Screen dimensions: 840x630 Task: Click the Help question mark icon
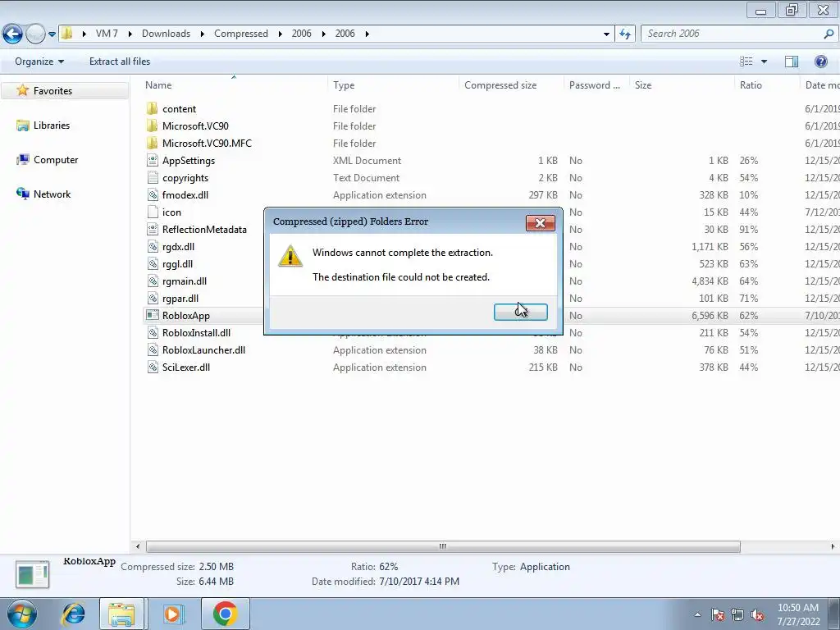(x=820, y=62)
